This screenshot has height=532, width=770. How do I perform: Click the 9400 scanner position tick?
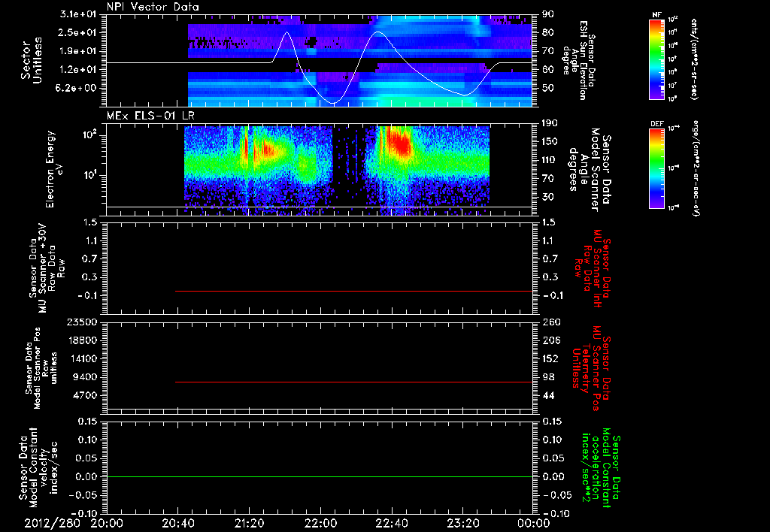[85, 377]
